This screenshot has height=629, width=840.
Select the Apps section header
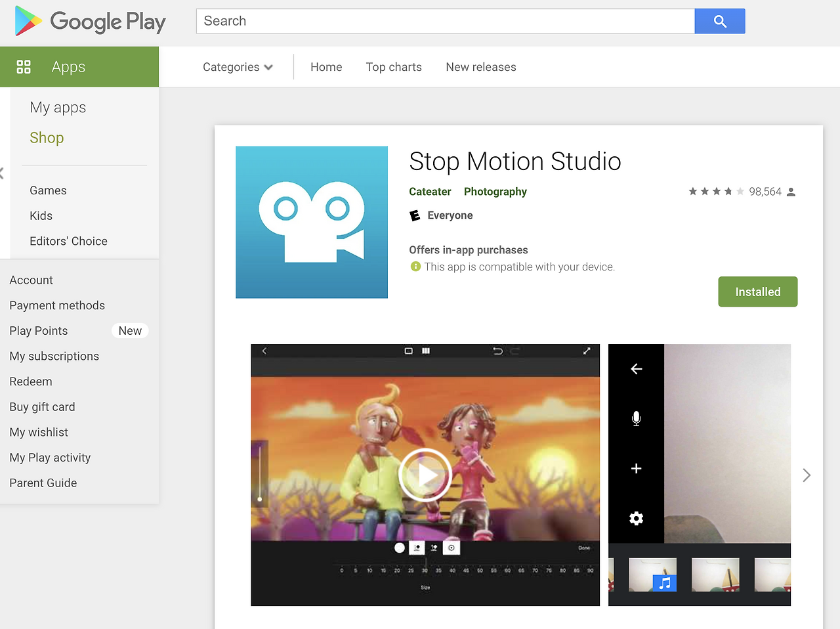tap(79, 66)
